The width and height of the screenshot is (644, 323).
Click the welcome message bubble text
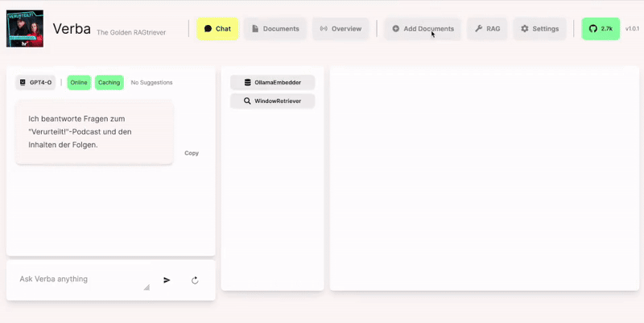coord(80,132)
